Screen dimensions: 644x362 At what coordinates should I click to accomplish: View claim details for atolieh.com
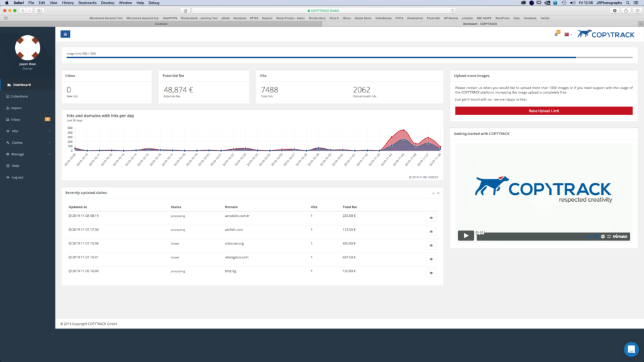pos(431,231)
